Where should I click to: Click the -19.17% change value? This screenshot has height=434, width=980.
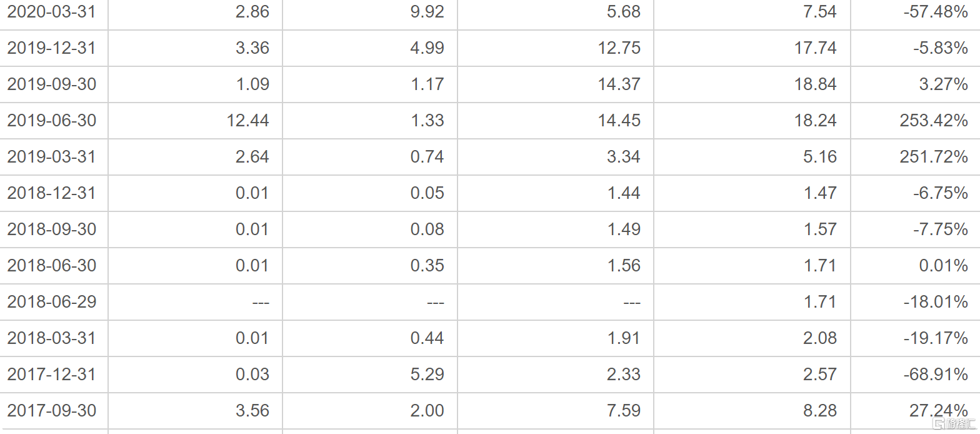pyautogui.click(x=936, y=338)
